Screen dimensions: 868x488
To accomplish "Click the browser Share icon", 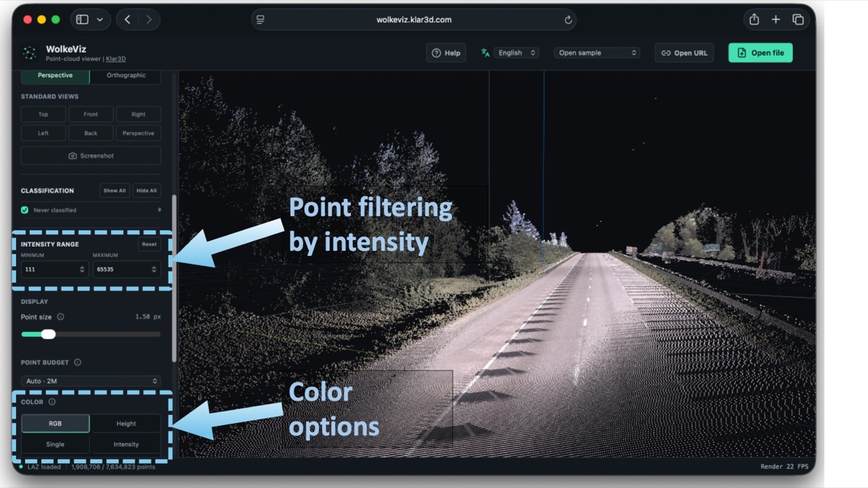I will point(754,20).
